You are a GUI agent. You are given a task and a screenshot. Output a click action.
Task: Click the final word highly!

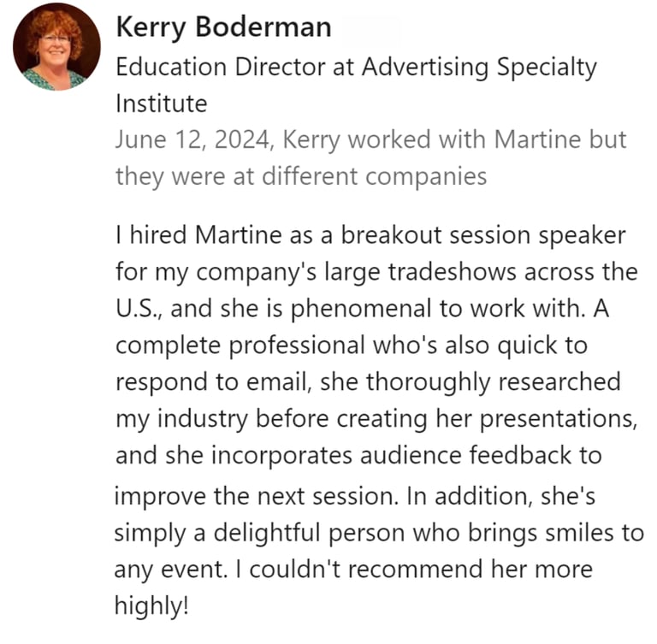pyautogui.click(x=151, y=606)
